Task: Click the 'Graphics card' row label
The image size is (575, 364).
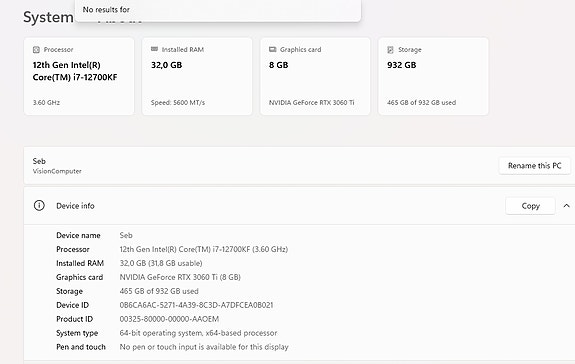Action: coord(79,277)
